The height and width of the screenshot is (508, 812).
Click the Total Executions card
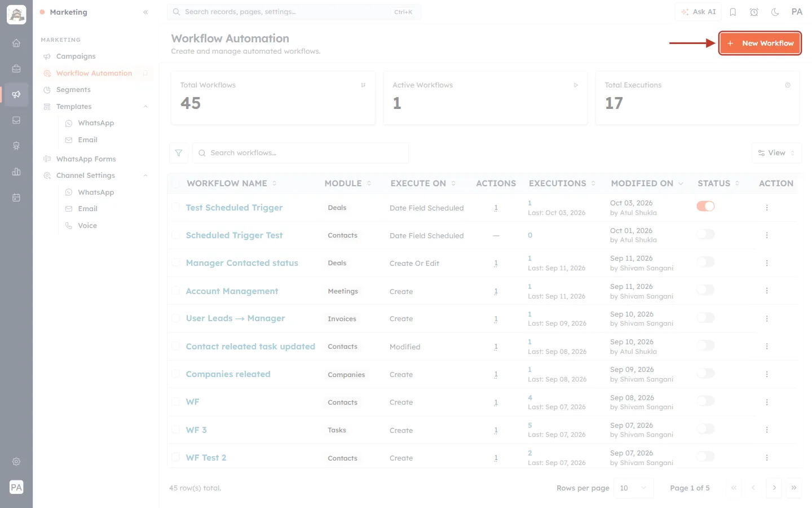click(698, 98)
